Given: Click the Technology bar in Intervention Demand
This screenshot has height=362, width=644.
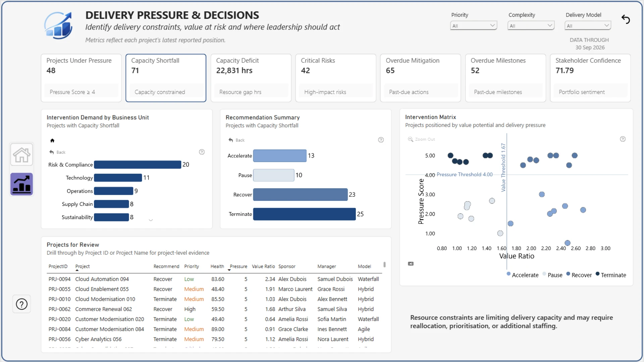Looking at the screenshot, I should click(x=118, y=178).
